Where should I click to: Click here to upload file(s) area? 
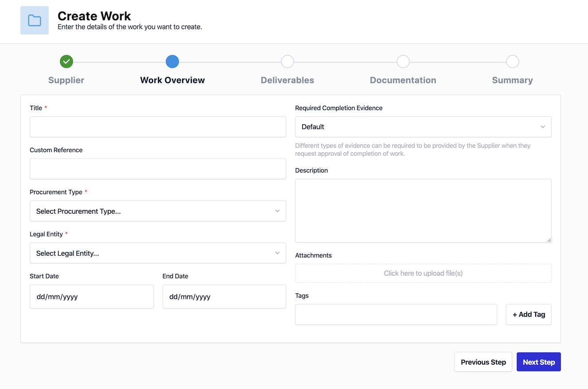pyautogui.click(x=423, y=273)
